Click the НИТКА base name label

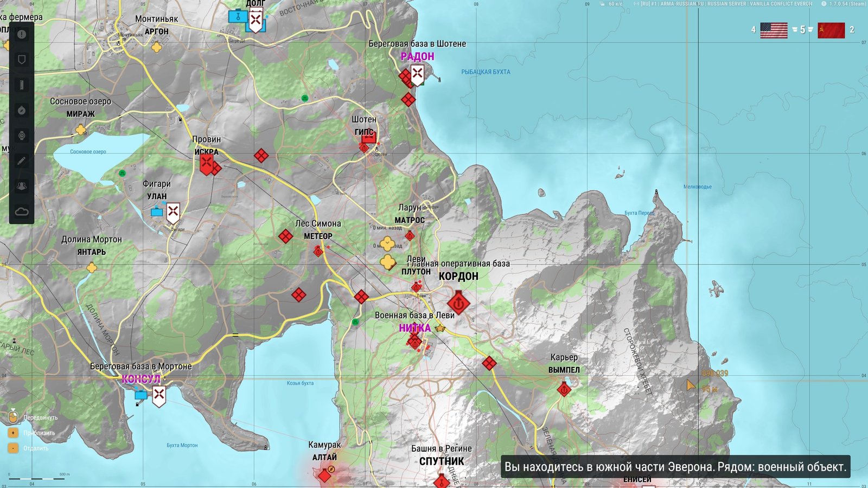415,328
